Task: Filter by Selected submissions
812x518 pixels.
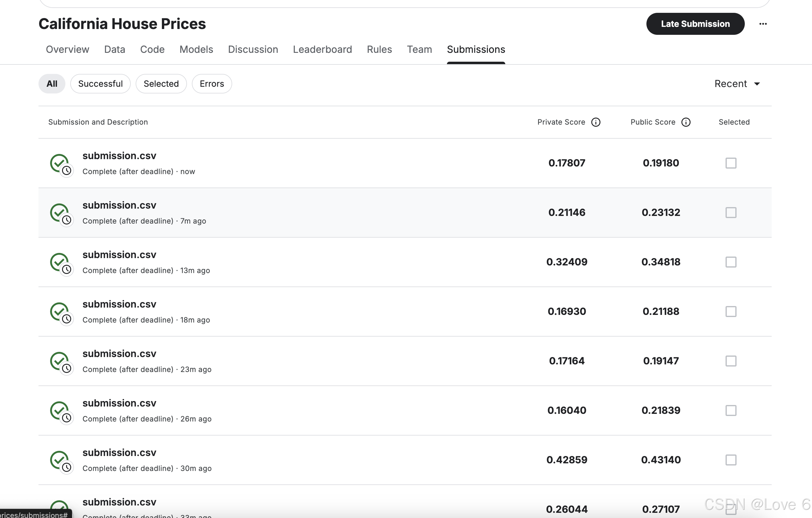Action: [161, 84]
